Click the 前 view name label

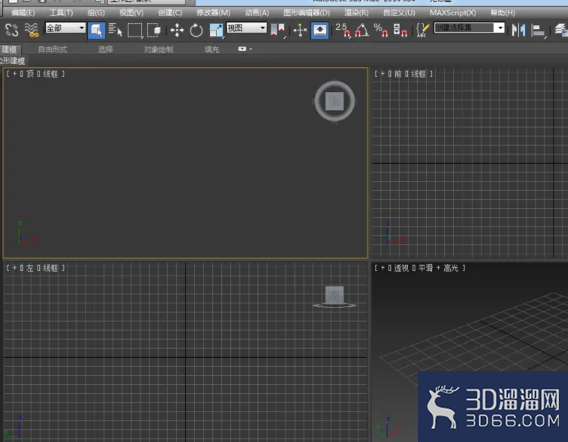pyautogui.click(x=398, y=74)
